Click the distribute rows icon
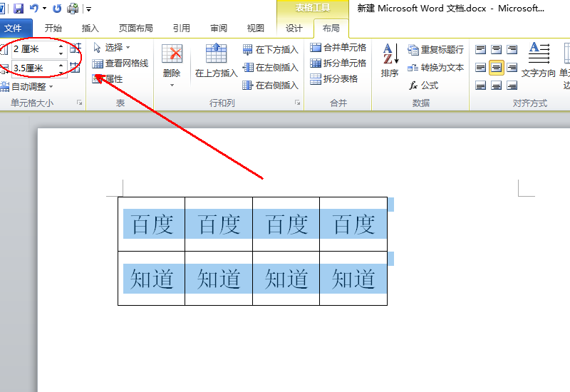Screen dimensions: 570x392 pos(76,48)
